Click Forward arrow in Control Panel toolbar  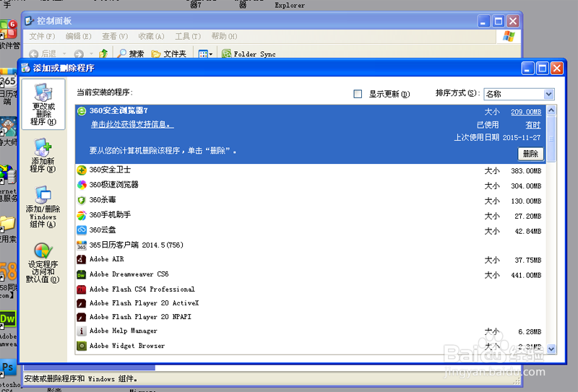click(x=79, y=54)
